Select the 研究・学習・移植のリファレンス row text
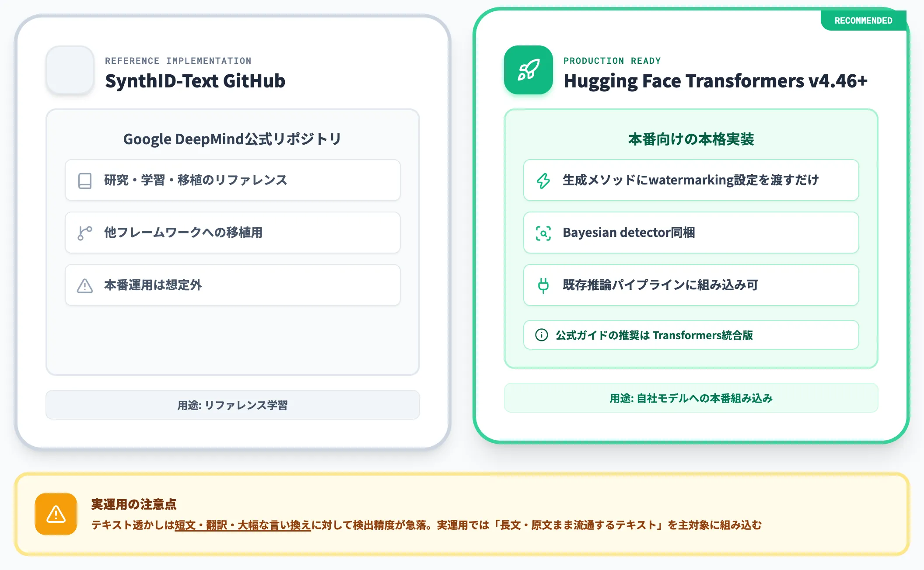 196,180
